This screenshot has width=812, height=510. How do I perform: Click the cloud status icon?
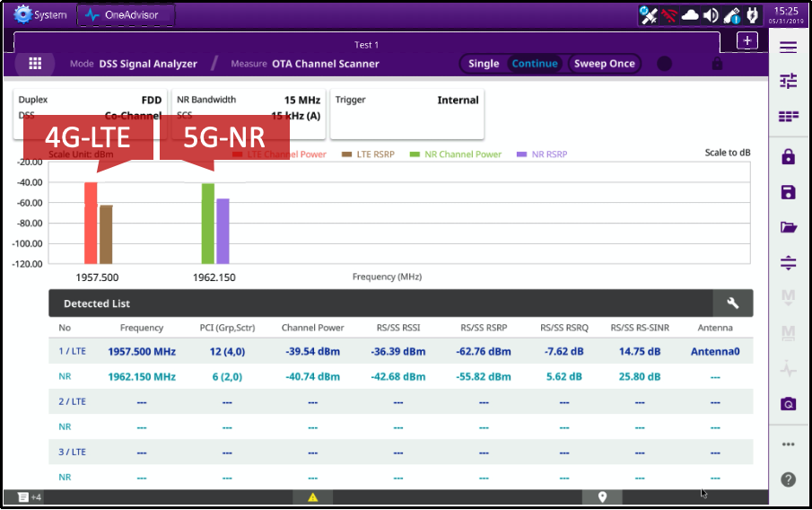[690, 15]
